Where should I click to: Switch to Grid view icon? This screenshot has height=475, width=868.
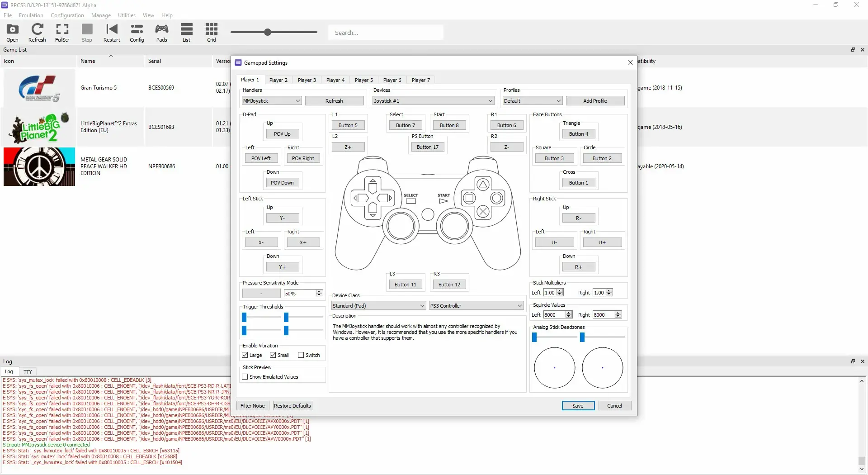coord(211,33)
